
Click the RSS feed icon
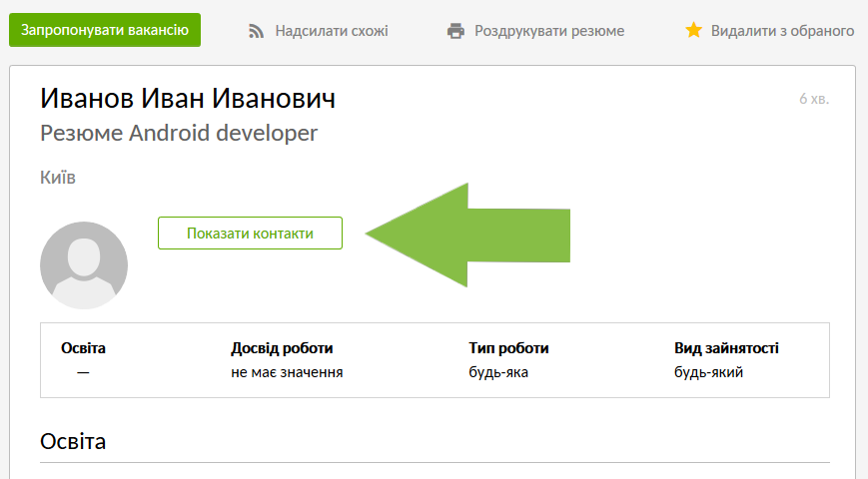coord(256,32)
